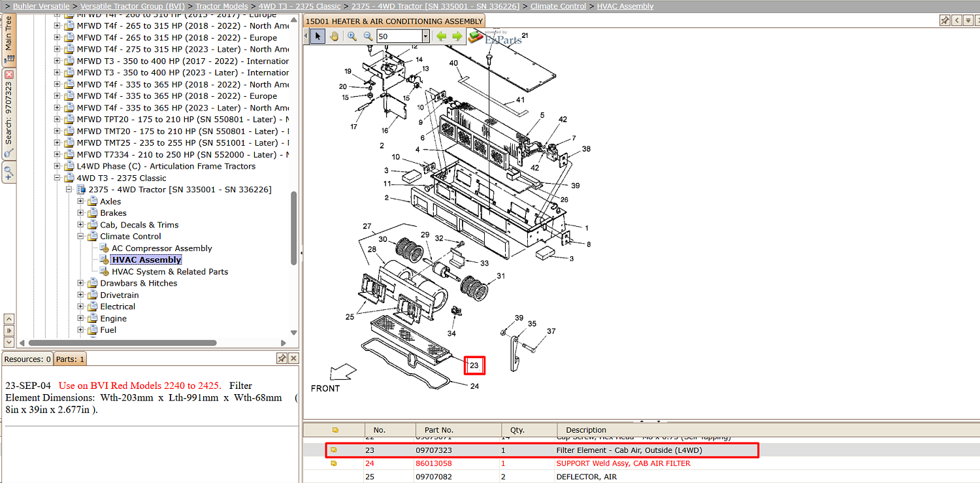
Task: Select the DEFLECTOR, AIR description cell
Action: tap(588, 476)
